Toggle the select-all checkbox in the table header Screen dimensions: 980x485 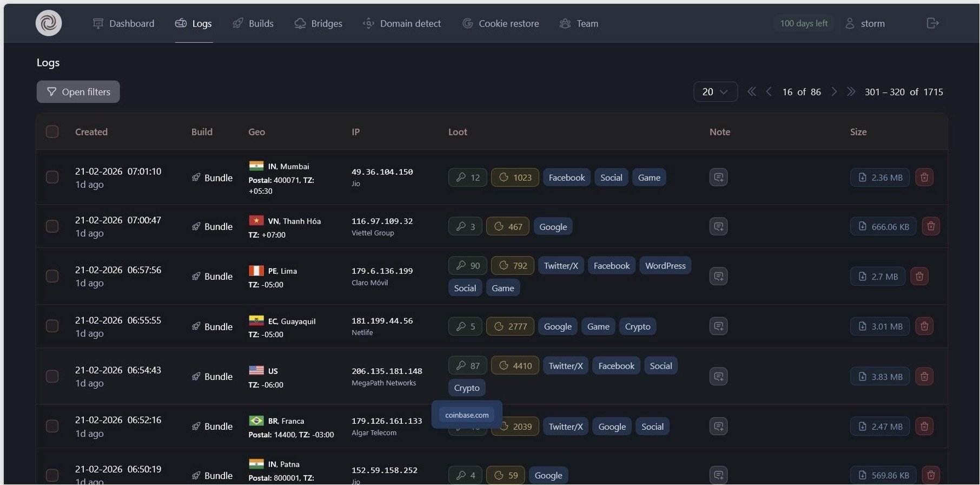pos(52,132)
